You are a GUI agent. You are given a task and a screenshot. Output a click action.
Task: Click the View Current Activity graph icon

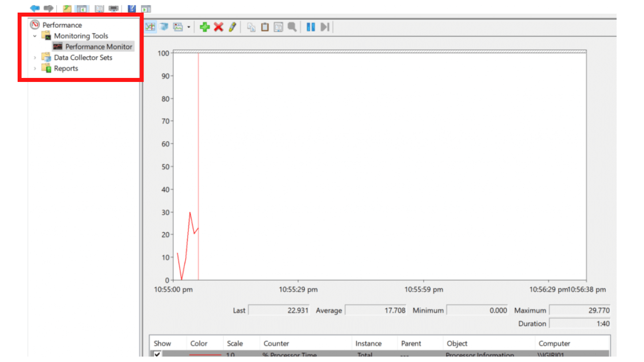[x=150, y=27]
